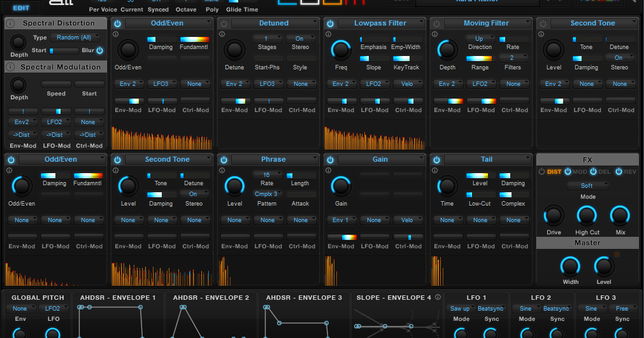Screen dimensions: 644x338
Task: Show info for the Phrase module
Action: coord(222,170)
